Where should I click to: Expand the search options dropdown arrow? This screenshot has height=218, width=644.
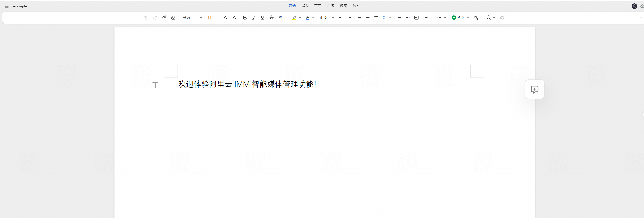point(494,18)
